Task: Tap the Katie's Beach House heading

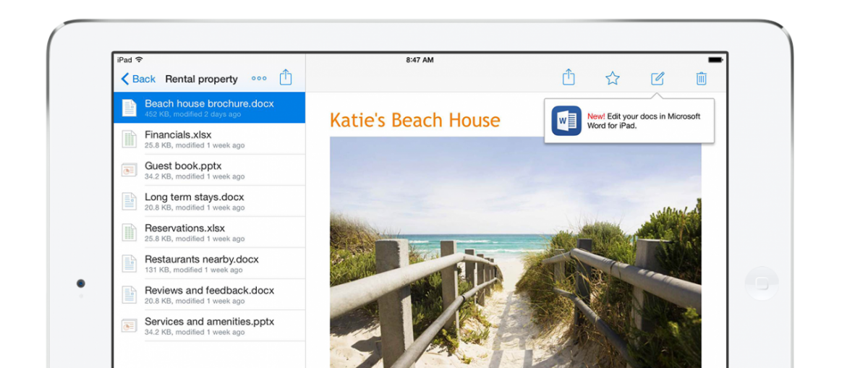Action: coord(414,120)
